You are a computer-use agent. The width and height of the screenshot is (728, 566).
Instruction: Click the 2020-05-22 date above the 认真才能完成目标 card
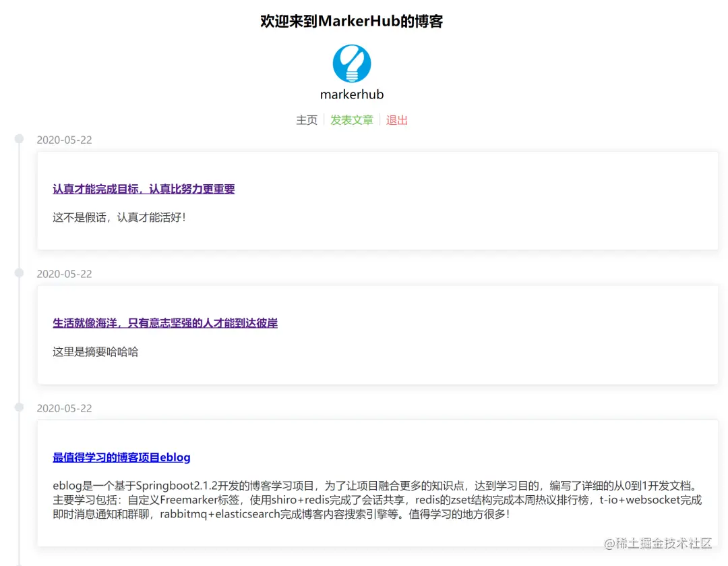click(x=64, y=140)
